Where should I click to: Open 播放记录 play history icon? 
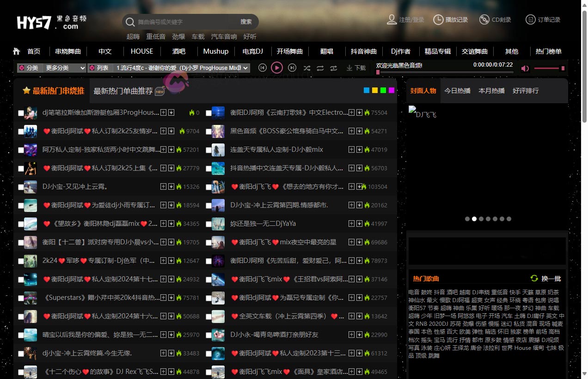(438, 19)
